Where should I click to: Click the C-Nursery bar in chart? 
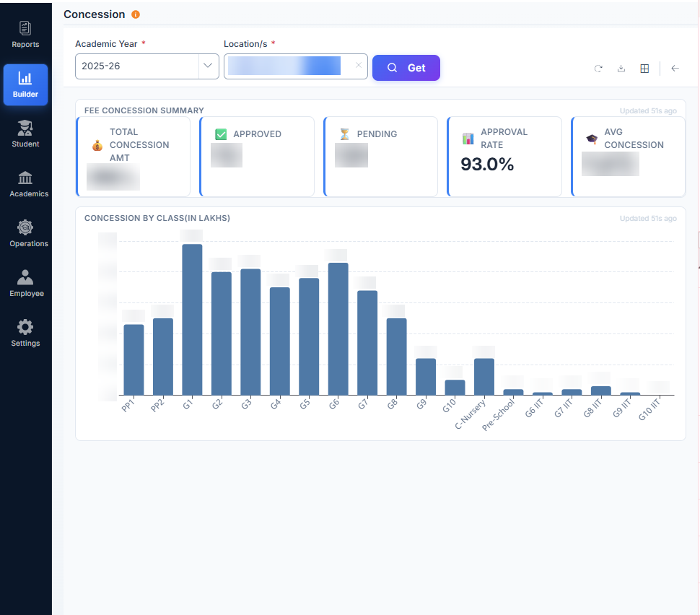tap(484, 377)
